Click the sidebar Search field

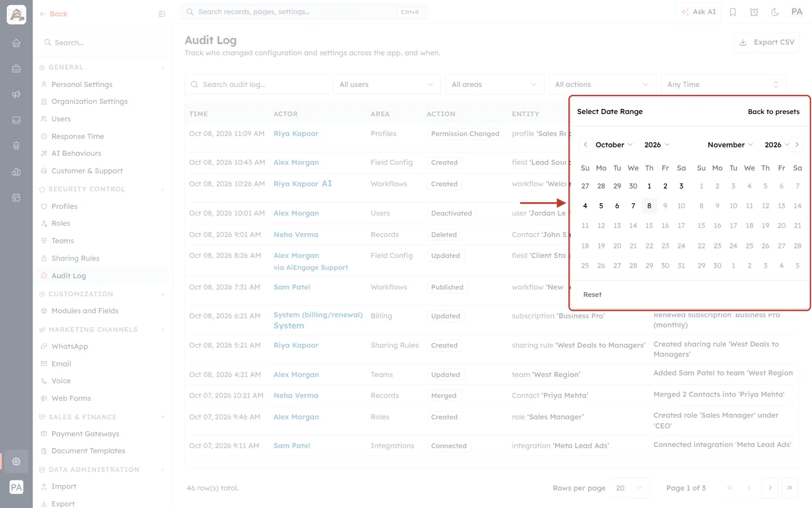pyautogui.click(x=102, y=43)
